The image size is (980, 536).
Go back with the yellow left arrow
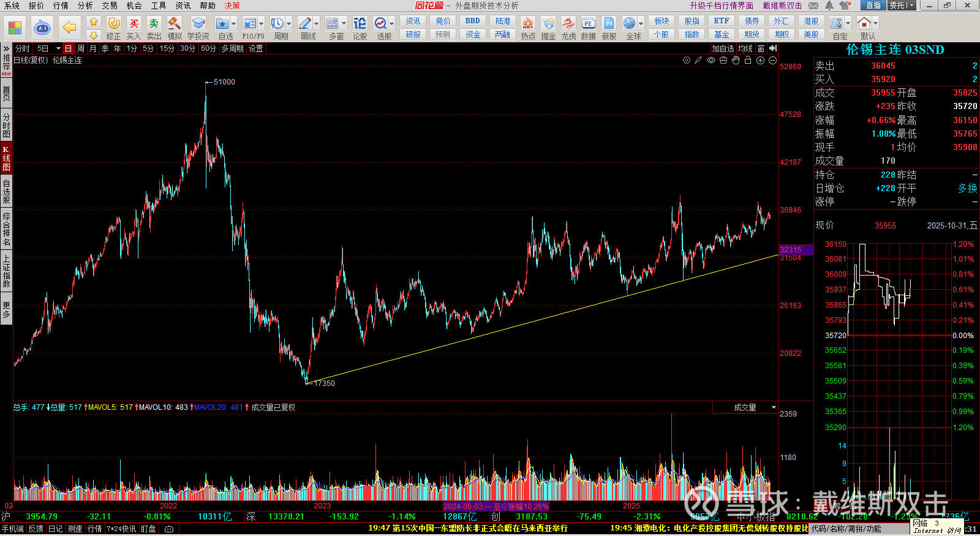[x=70, y=28]
